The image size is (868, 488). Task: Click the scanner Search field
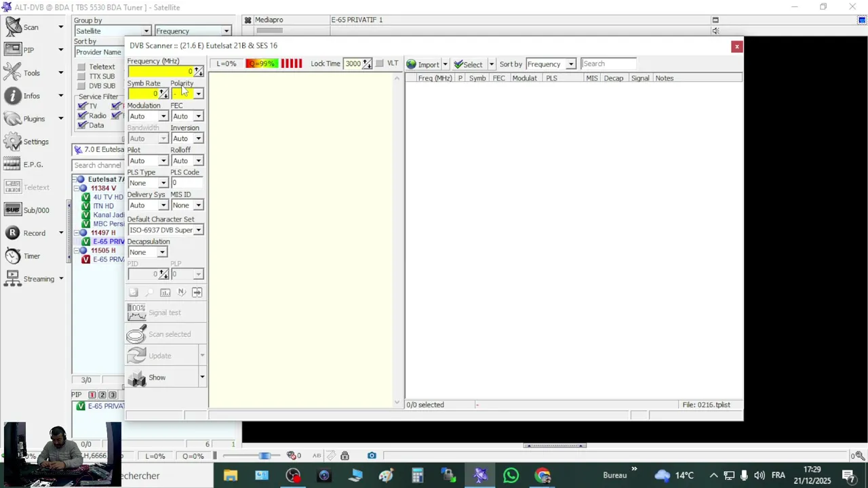(x=609, y=64)
